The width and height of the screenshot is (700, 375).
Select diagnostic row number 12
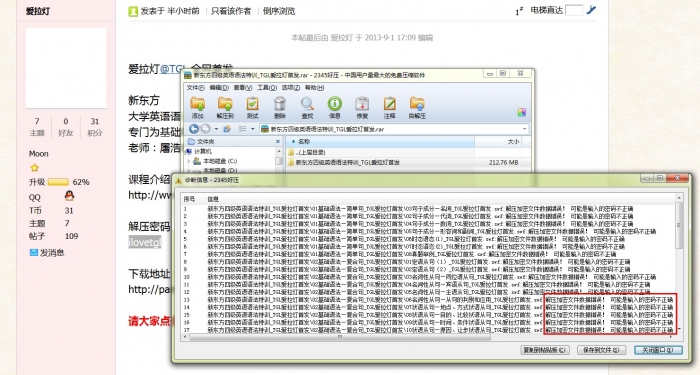tap(429, 292)
